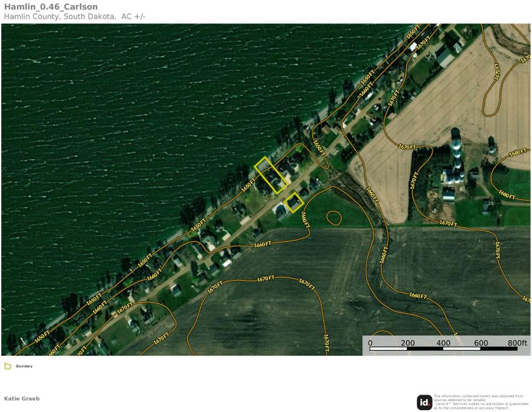Select the larger yellow parcel boundary by the lakeshore
Image resolution: width=532 pixels, height=412 pixels.
click(x=269, y=175)
